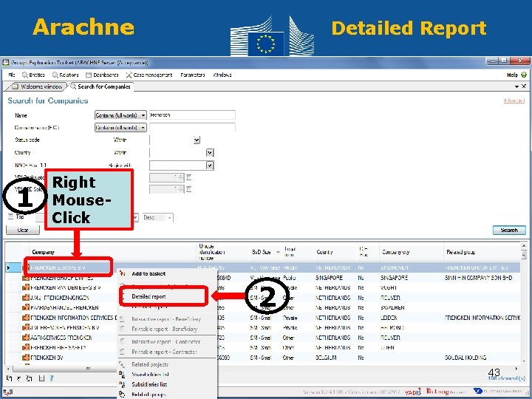Viewport: 532px width, 399px height.
Task: Open the Parameters menu
Action: click(193, 75)
